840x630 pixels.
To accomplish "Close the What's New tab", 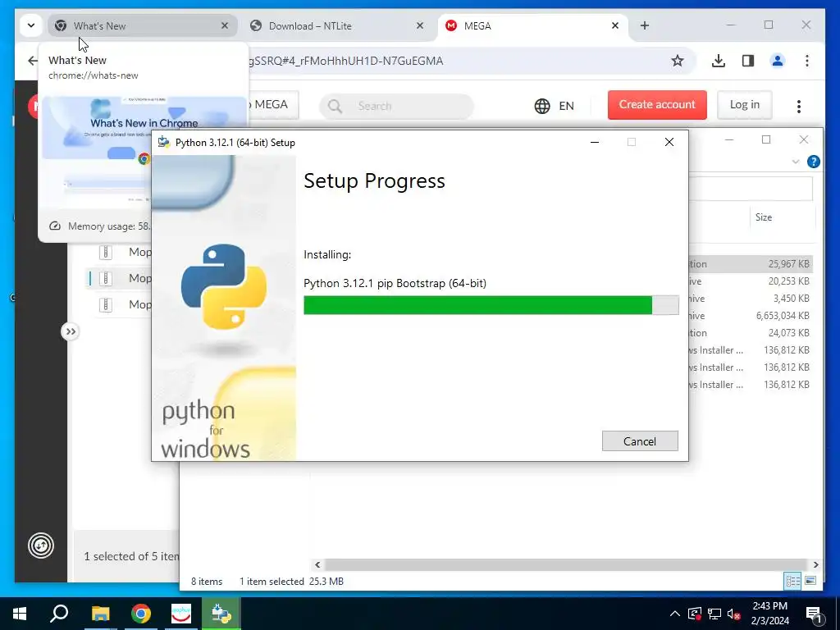I will click(x=225, y=25).
